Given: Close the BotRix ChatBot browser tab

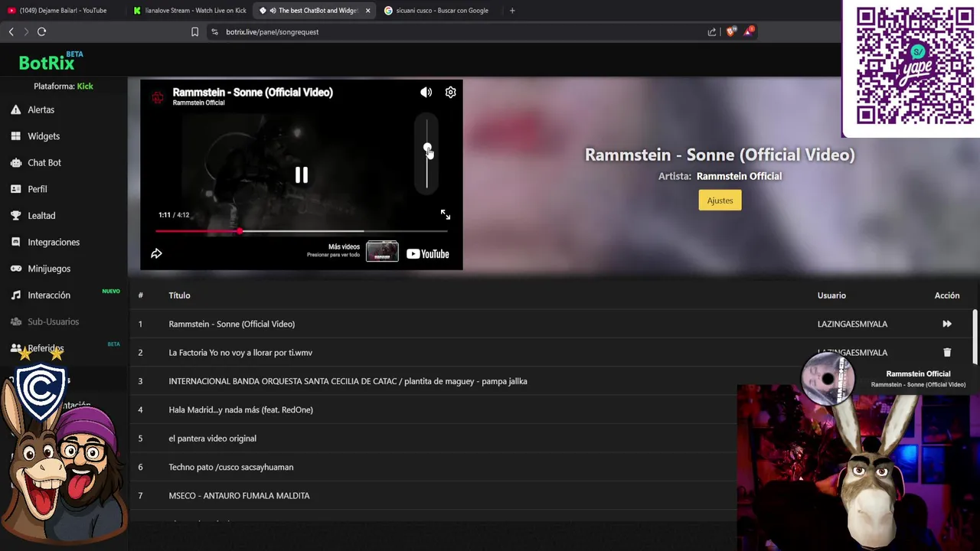Looking at the screenshot, I should (x=367, y=11).
